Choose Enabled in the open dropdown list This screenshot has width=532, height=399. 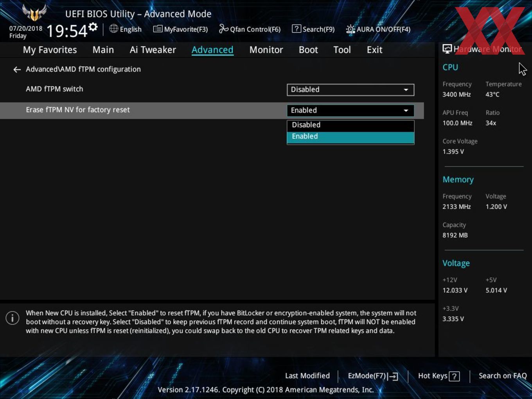tap(350, 137)
